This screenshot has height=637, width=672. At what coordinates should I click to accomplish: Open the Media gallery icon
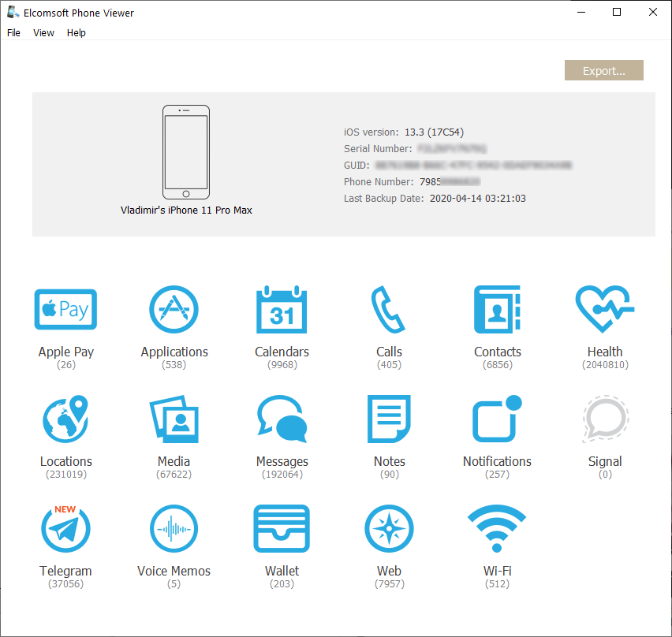[174, 419]
